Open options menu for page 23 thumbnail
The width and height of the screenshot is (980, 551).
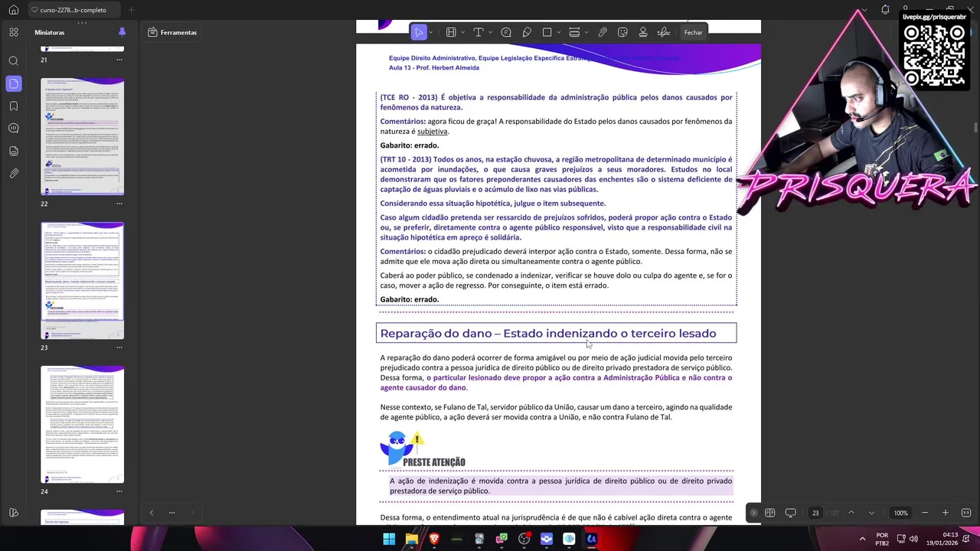[x=119, y=347]
